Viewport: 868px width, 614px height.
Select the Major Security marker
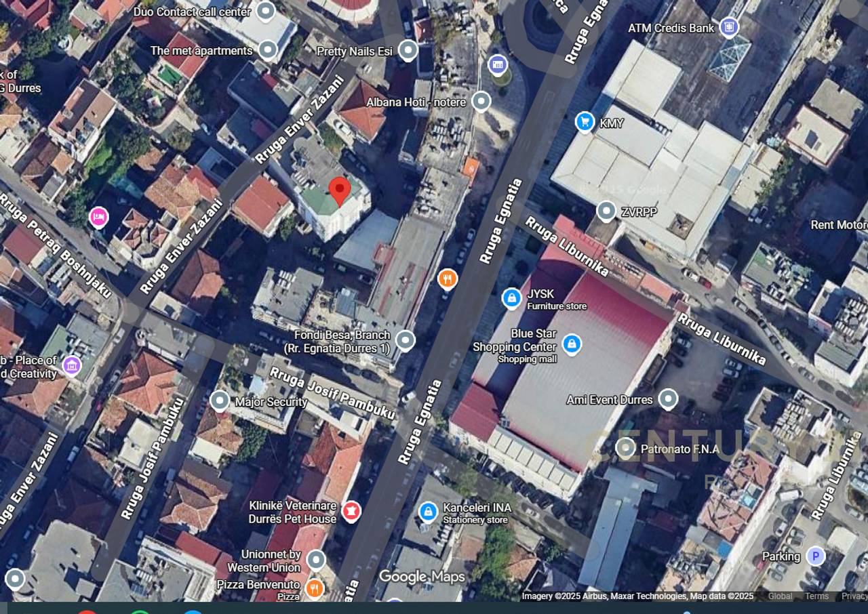pos(219,401)
